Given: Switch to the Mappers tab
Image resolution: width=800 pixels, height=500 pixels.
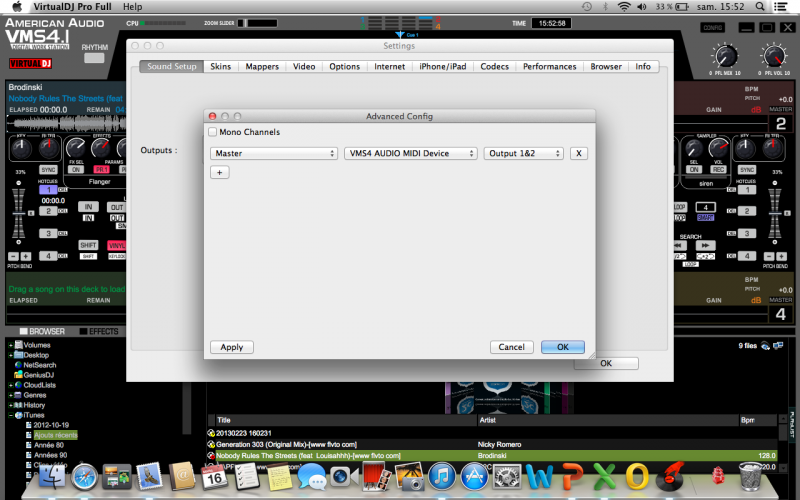Looking at the screenshot, I should (262, 66).
